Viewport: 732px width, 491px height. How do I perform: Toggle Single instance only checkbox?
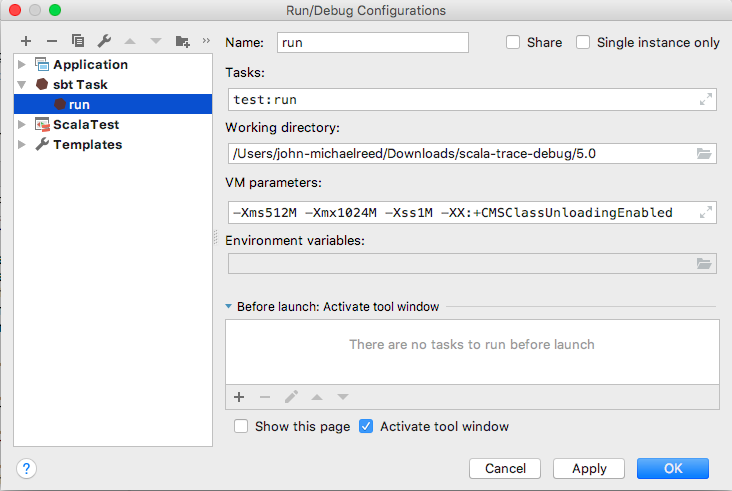[583, 42]
